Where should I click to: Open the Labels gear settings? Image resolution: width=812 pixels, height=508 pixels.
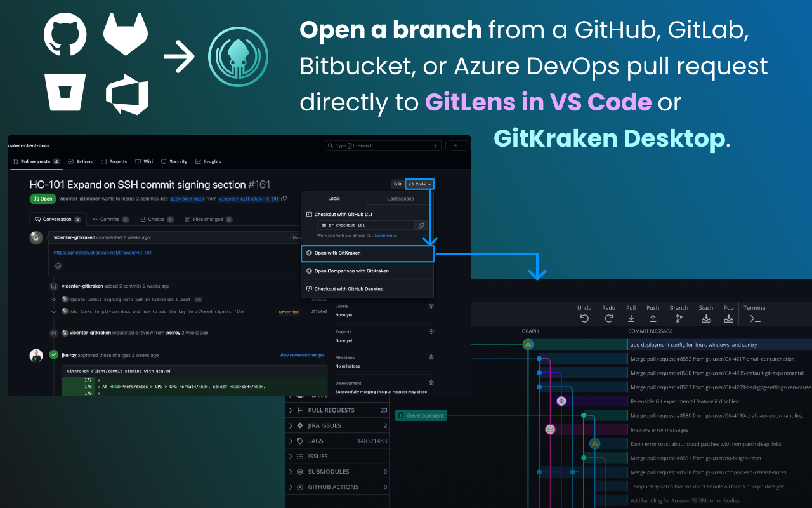(431, 305)
